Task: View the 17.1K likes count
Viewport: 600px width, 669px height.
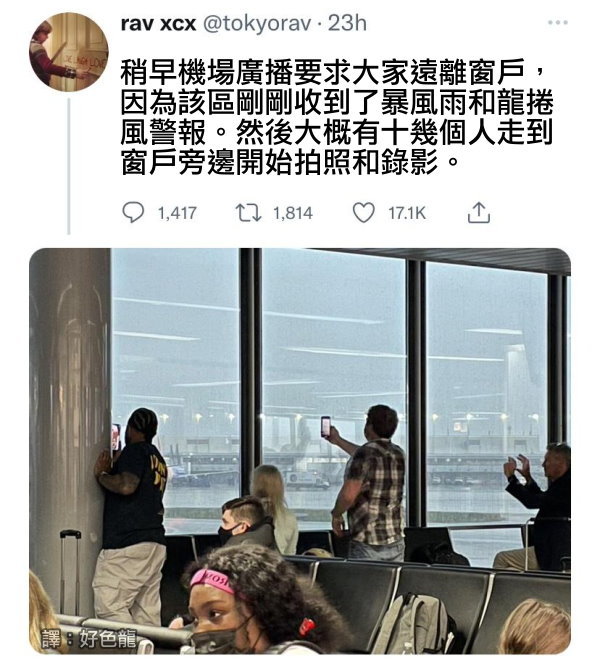Action: tap(407, 213)
